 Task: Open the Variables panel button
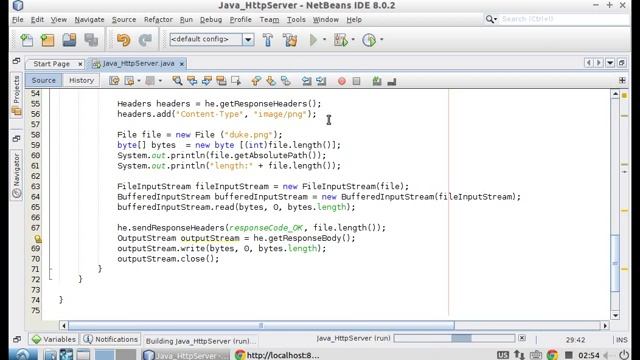pos(53,339)
